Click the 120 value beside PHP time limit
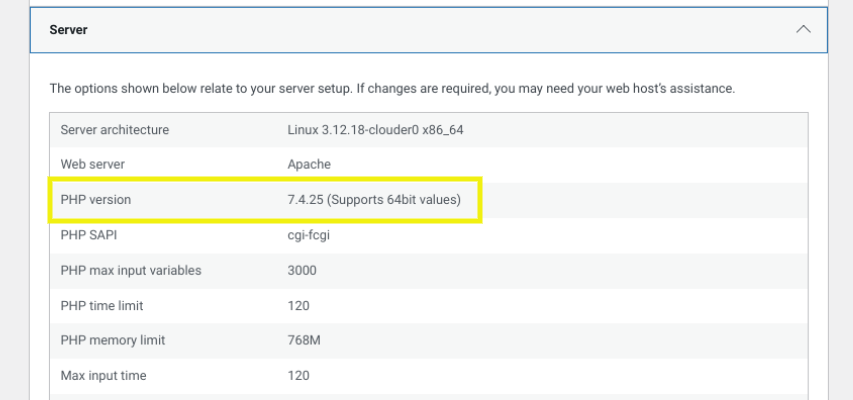This screenshot has width=853, height=400. [x=298, y=305]
